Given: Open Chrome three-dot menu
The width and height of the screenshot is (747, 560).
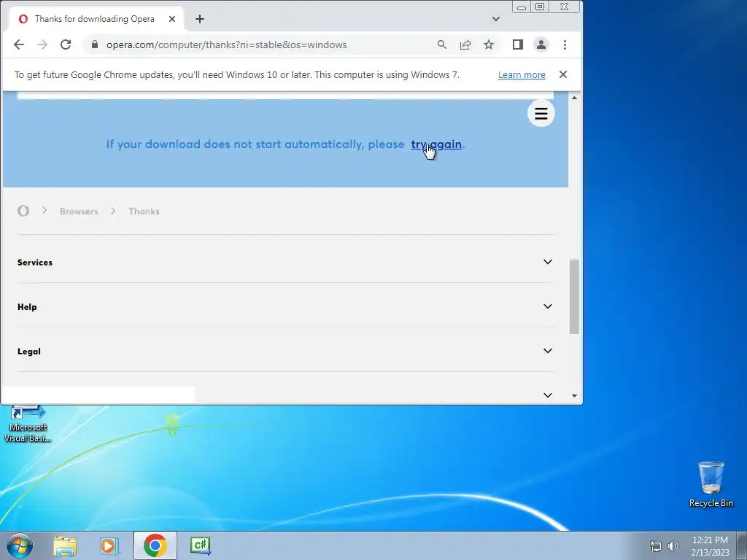Looking at the screenshot, I should coord(565,44).
